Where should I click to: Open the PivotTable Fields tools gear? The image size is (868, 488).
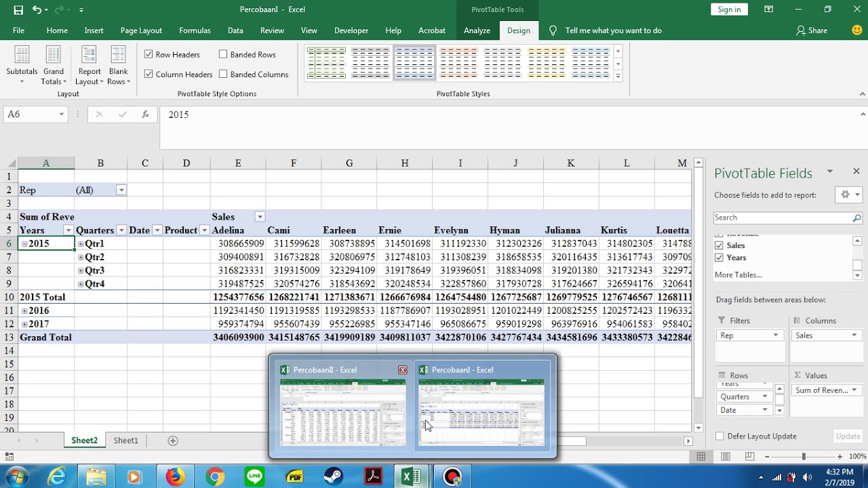(848, 195)
